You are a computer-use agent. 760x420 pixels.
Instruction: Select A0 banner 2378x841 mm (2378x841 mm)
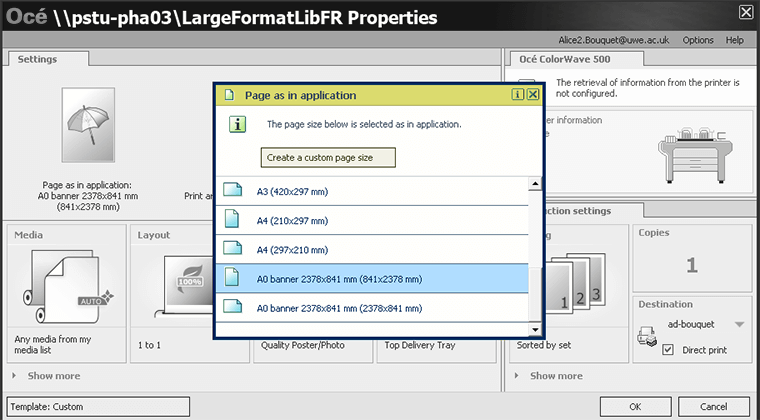click(372, 308)
